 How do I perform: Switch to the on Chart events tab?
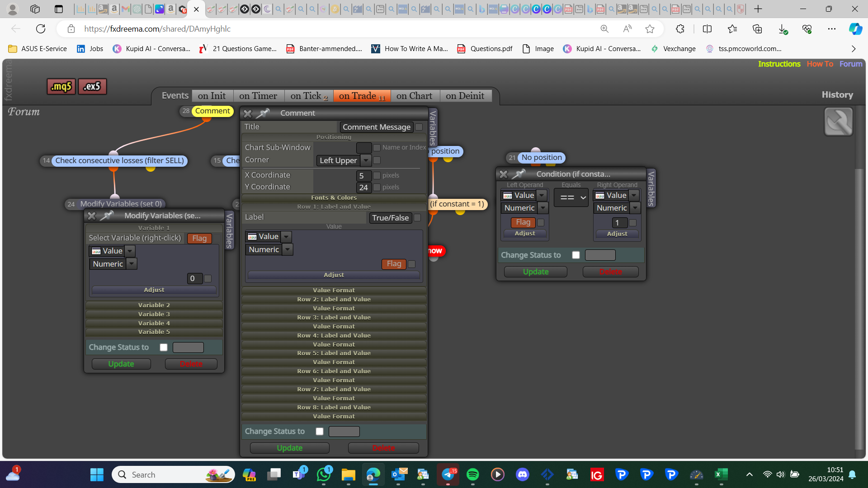click(415, 96)
